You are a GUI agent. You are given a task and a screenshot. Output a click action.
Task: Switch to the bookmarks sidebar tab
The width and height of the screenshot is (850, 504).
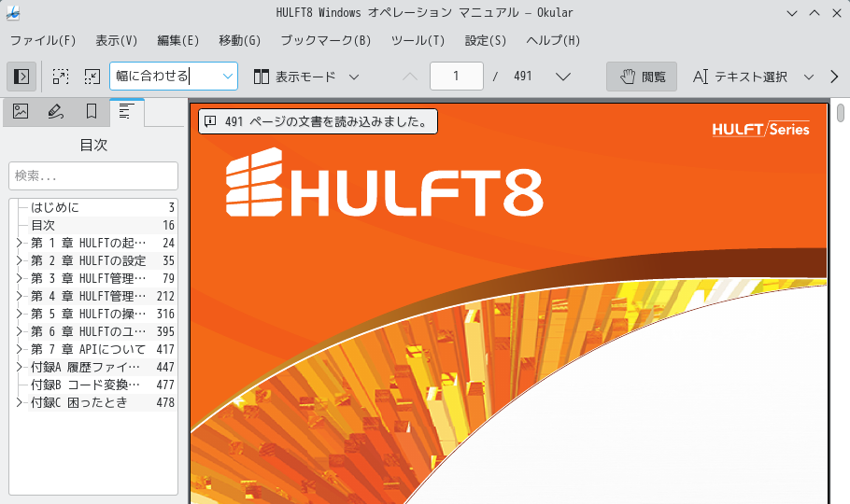tap(92, 112)
